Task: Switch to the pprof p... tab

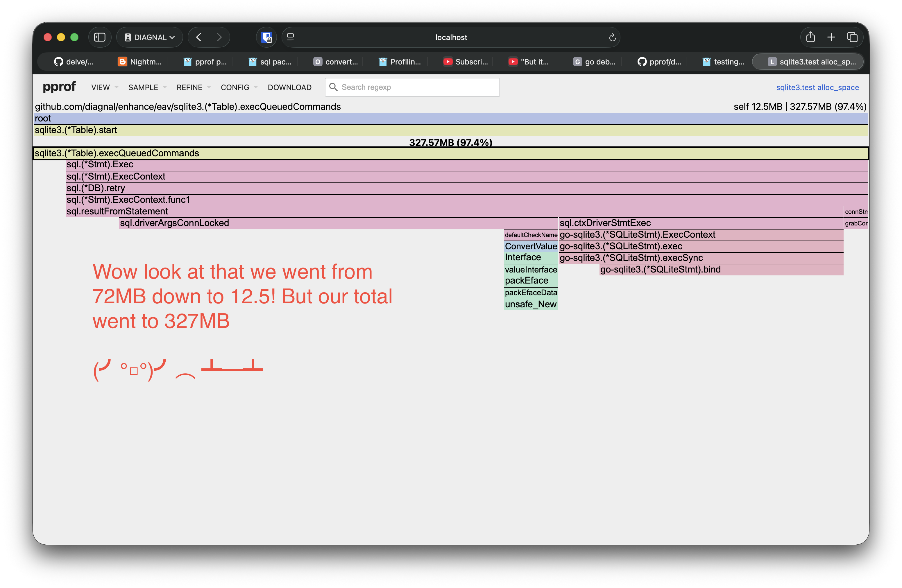Action: 205,62
